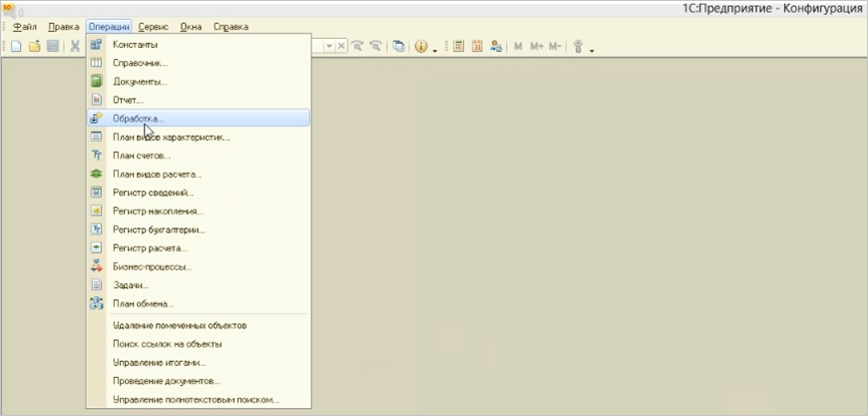Clear search field with the X button
Screen dimensions: 868x416
pos(341,47)
